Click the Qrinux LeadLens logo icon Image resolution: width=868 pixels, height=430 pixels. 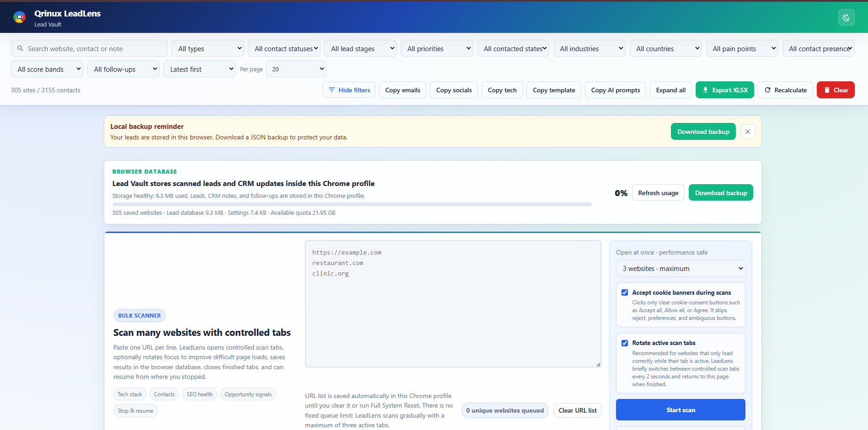20,18
